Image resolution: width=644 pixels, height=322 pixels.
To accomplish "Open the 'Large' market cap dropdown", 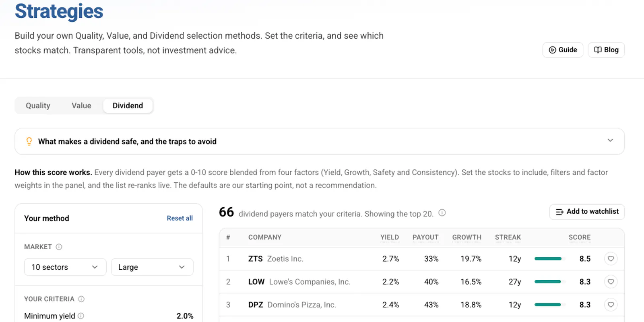I will click(x=152, y=267).
